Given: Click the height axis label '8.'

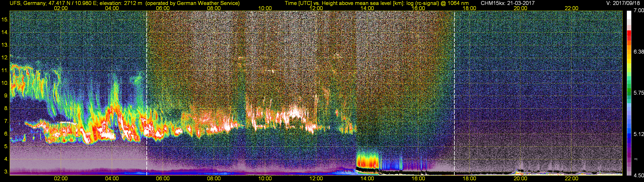Looking at the screenshot, I should click(6, 109).
